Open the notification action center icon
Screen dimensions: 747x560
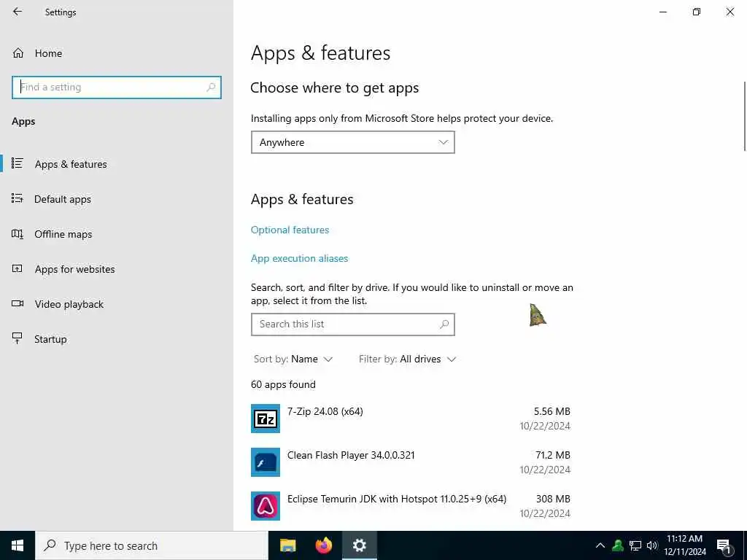724,546
